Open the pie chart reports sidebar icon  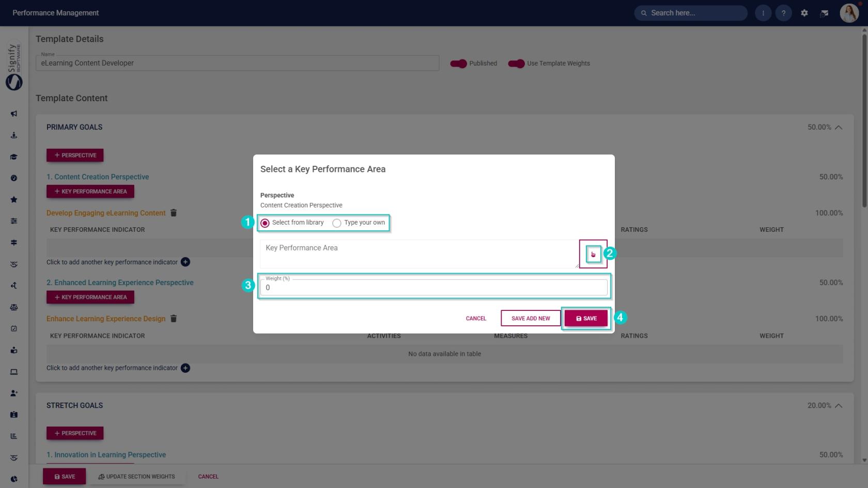click(14, 479)
